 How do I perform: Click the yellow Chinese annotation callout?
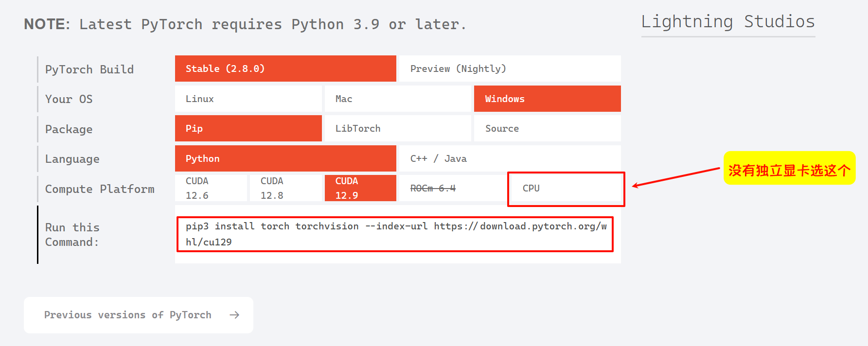789,168
